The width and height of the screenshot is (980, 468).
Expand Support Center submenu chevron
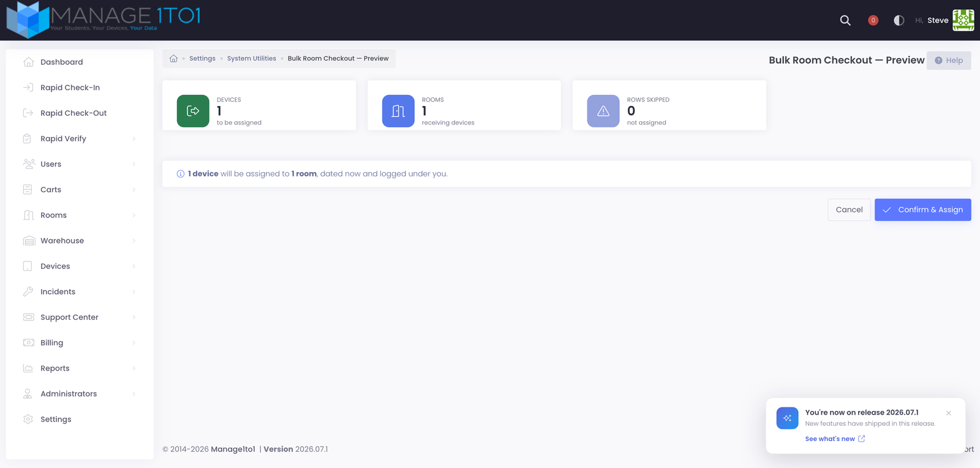click(x=134, y=317)
